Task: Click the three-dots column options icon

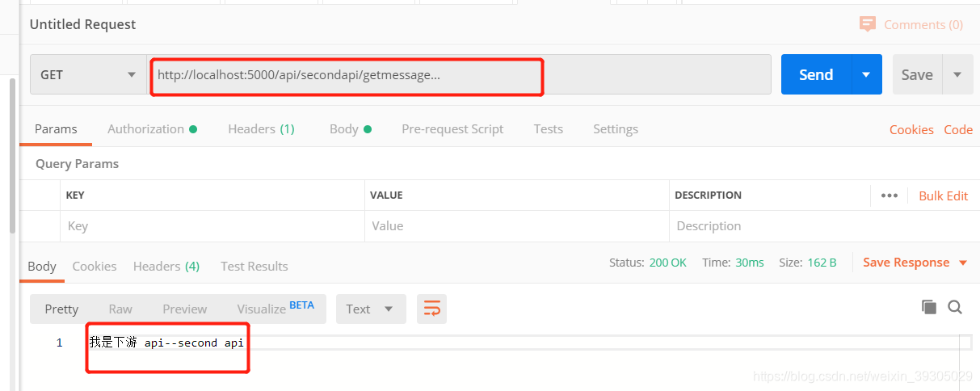Action: (890, 195)
